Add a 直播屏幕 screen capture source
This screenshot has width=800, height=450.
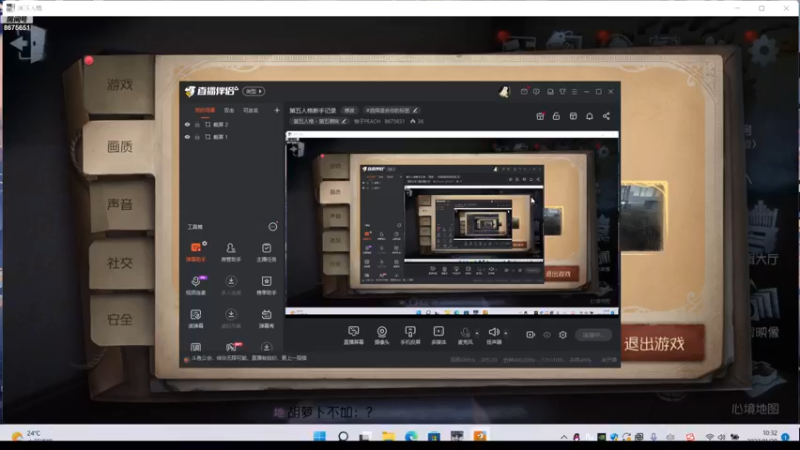coord(353,335)
